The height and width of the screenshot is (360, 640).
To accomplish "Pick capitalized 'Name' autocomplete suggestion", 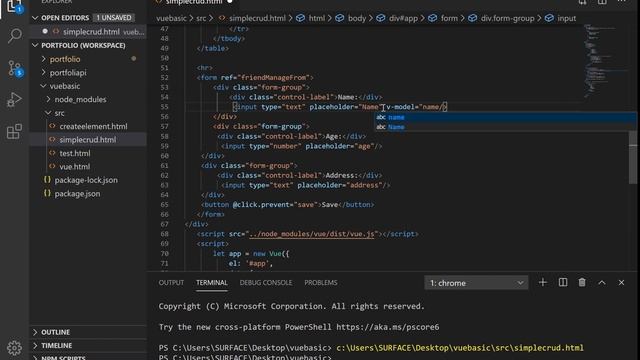I will (x=505, y=127).
